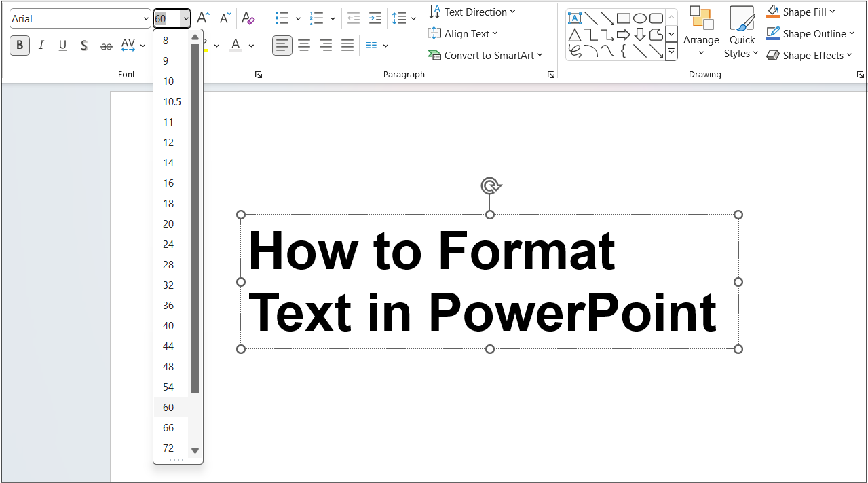Select Rectangle shape in gallery
Image resolution: width=868 pixels, height=483 pixels.
(624, 18)
